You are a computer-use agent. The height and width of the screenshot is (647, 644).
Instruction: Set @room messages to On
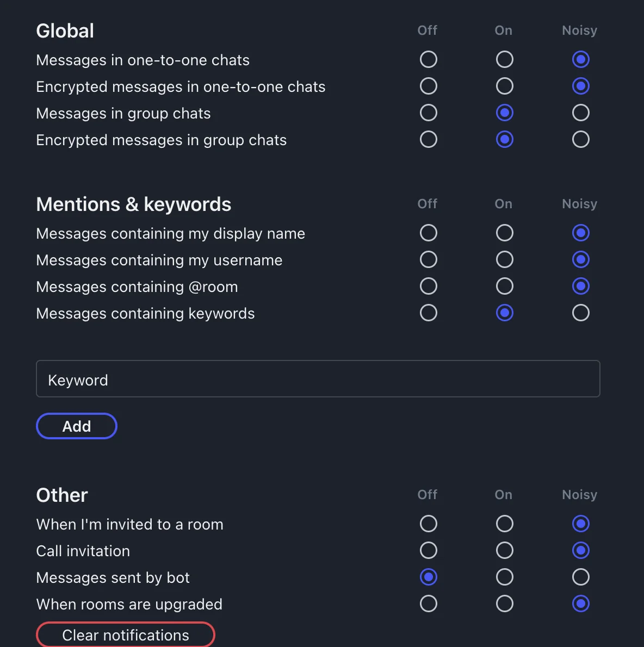coord(505,286)
